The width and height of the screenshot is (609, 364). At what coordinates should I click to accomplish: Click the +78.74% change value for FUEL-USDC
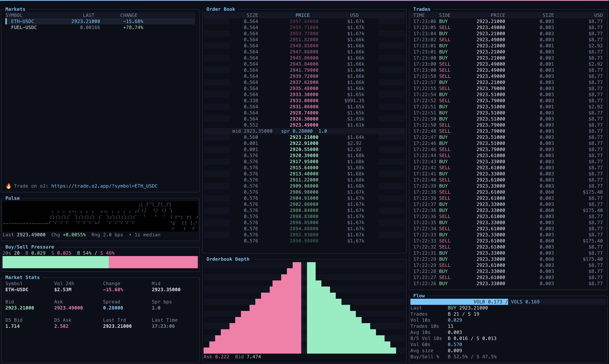(x=133, y=27)
